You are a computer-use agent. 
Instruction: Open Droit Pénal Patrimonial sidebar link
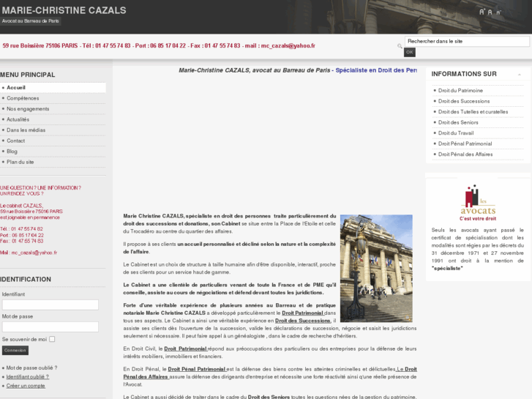(x=465, y=143)
